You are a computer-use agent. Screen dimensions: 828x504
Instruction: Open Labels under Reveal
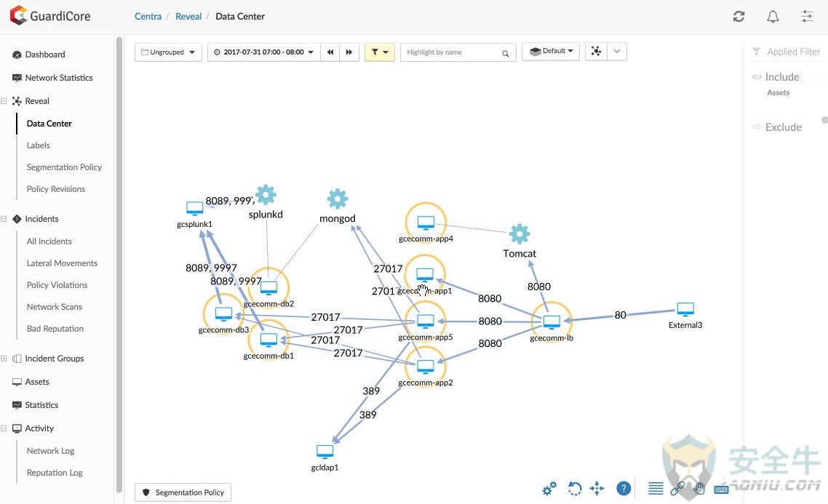pyautogui.click(x=38, y=145)
